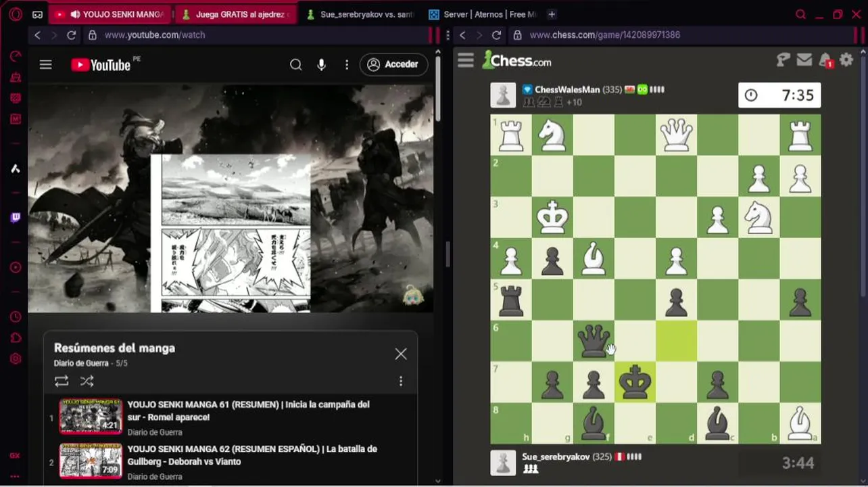Open ChessWalesMan player profile name
Image resolution: width=868 pixels, height=487 pixels.
[567, 89]
